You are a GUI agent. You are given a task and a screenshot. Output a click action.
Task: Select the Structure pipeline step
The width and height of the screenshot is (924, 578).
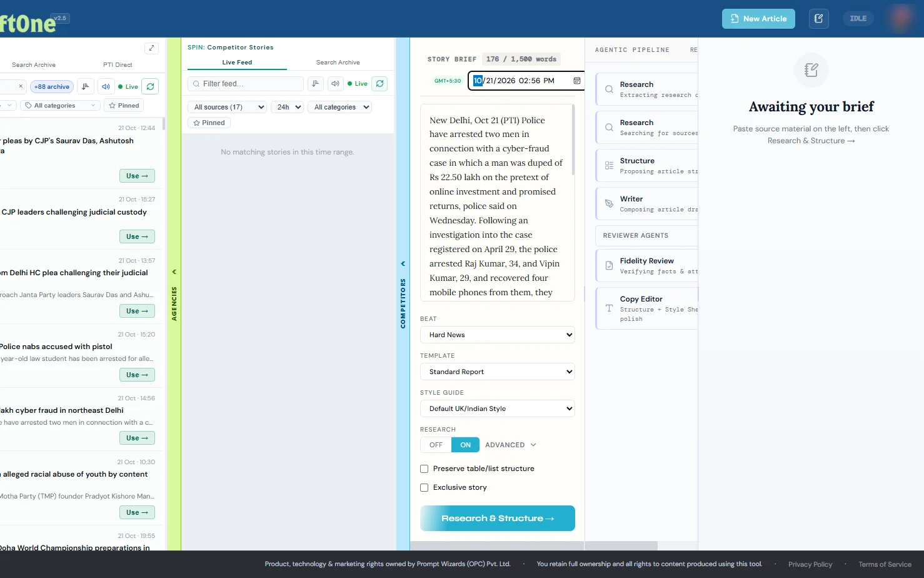[646, 166]
